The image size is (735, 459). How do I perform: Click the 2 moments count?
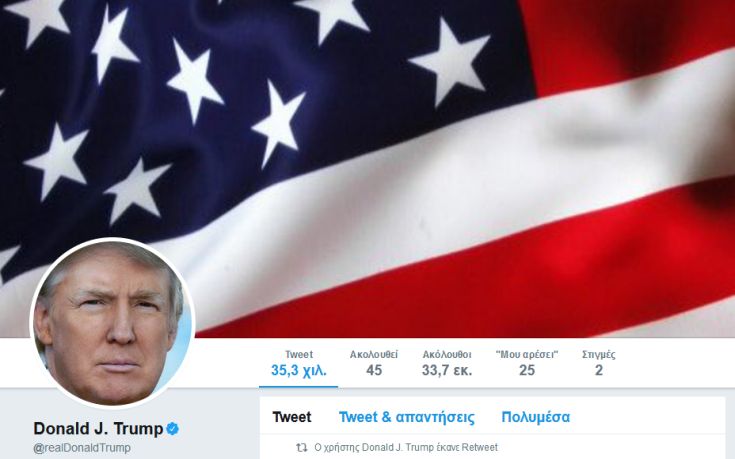[x=599, y=370]
